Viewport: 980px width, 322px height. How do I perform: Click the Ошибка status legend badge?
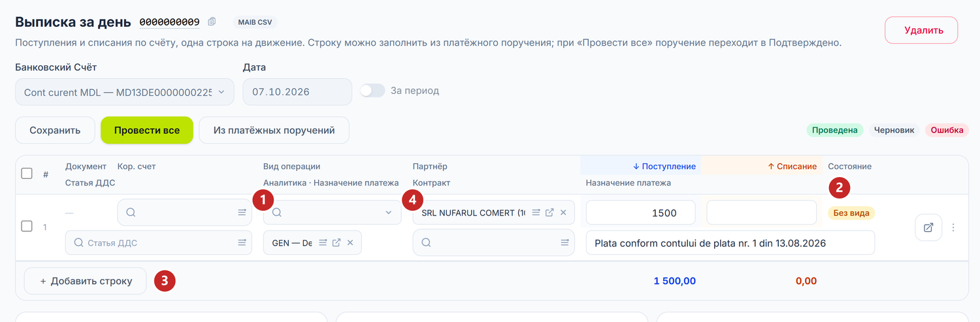click(x=947, y=130)
